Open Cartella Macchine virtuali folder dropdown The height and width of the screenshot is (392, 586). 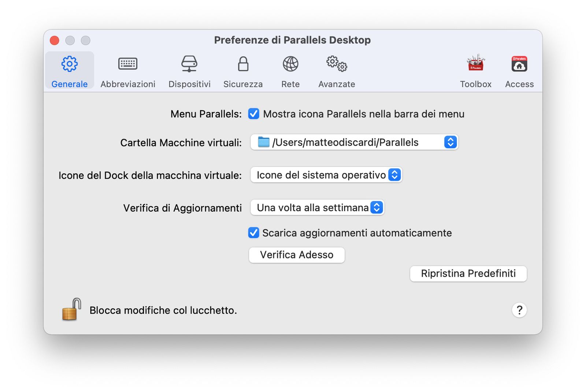pyautogui.click(x=354, y=142)
